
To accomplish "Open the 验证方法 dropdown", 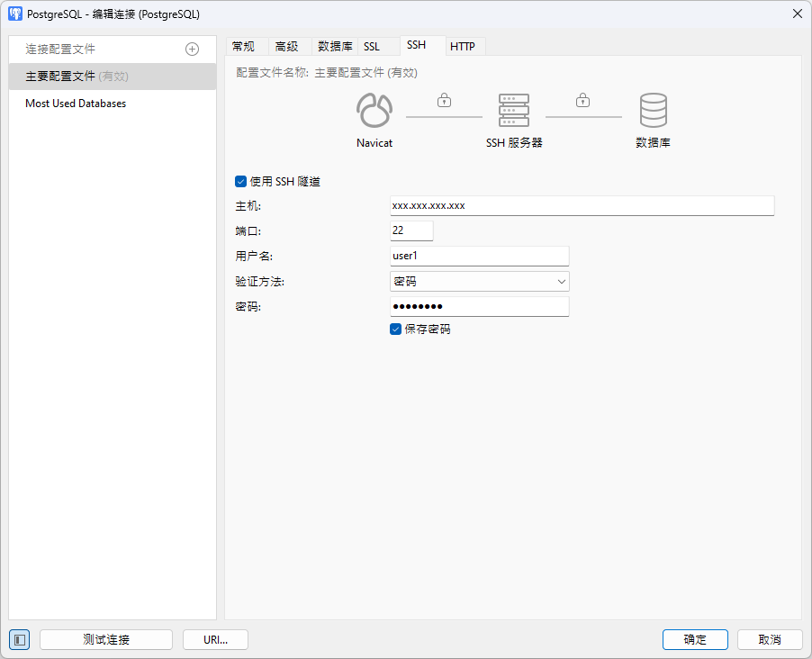I will [480, 281].
